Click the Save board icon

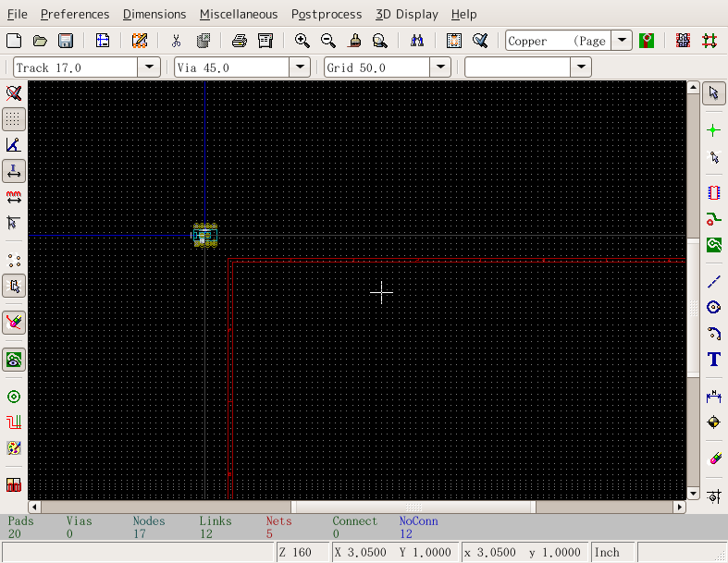click(x=66, y=41)
